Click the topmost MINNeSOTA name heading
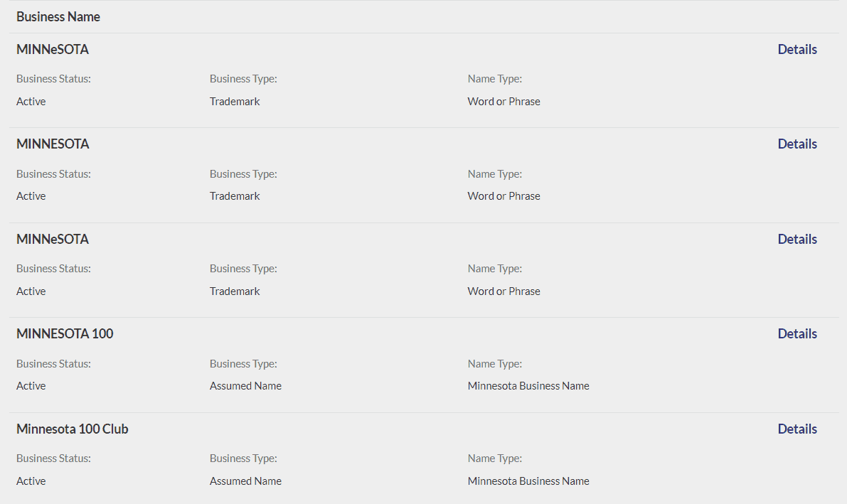 pyautogui.click(x=53, y=49)
